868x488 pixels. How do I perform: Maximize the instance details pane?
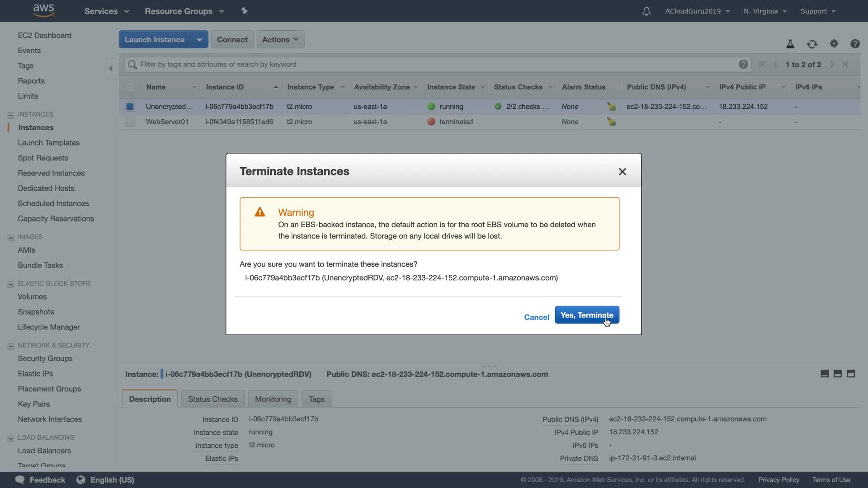(x=851, y=374)
